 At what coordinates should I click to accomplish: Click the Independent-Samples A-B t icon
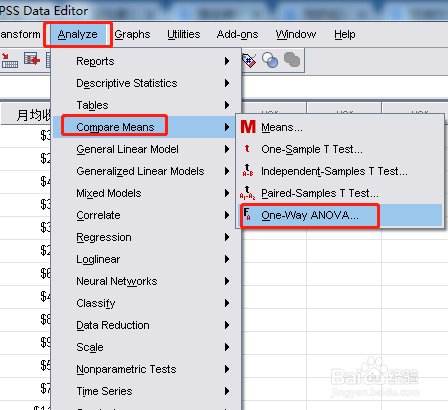[x=248, y=170]
